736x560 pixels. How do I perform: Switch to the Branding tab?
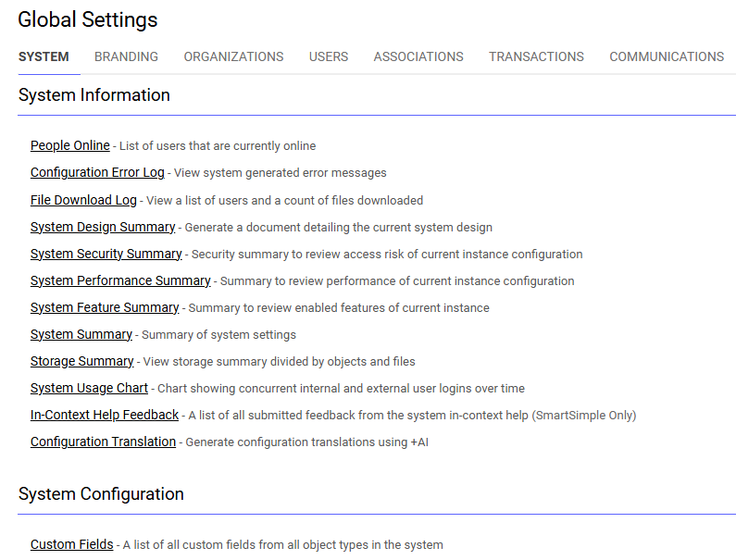click(126, 56)
